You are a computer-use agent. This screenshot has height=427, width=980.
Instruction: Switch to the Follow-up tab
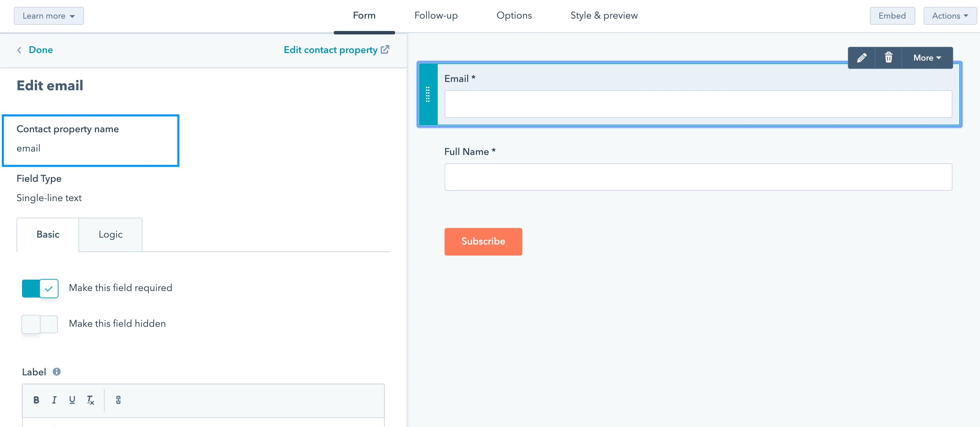[x=436, y=15]
